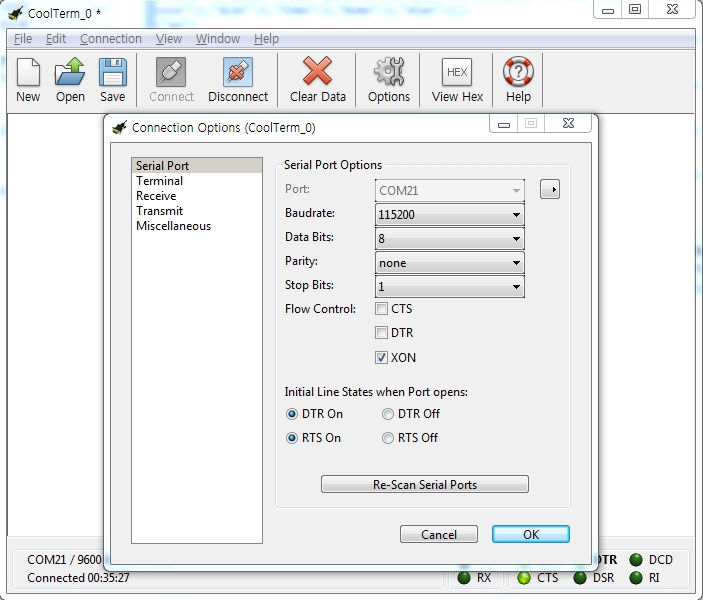Viewport: 703px width, 600px height.
Task: Enable DTR flow control checkbox
Action: [382, 333]
